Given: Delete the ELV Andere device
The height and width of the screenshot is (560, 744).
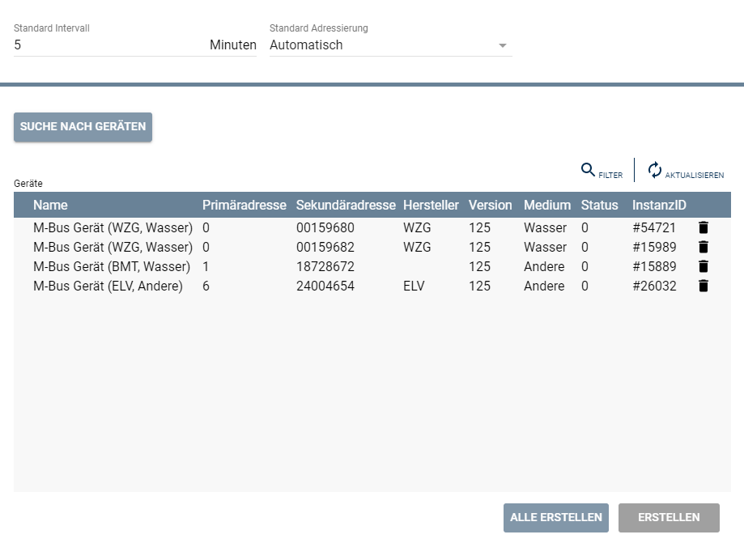Looking at the screenshot, I should [703, 286].
